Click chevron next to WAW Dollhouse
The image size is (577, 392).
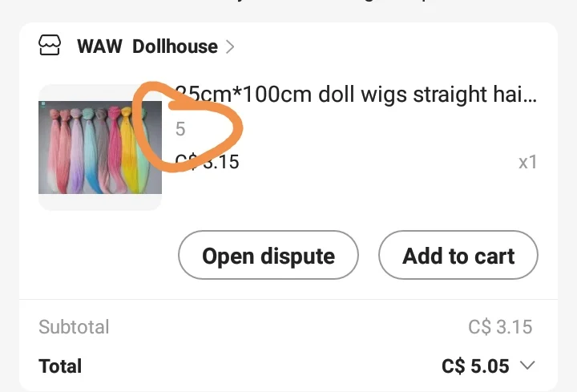[230, 46]
